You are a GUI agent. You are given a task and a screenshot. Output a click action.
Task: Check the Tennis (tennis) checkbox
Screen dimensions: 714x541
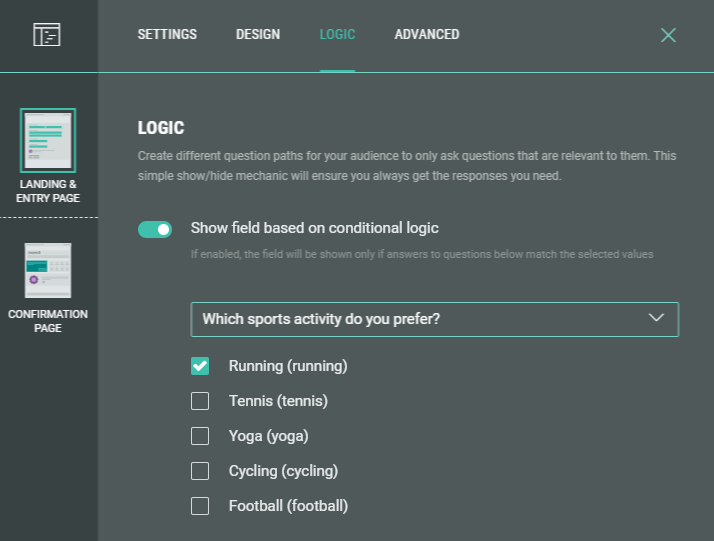coord(200,401)
